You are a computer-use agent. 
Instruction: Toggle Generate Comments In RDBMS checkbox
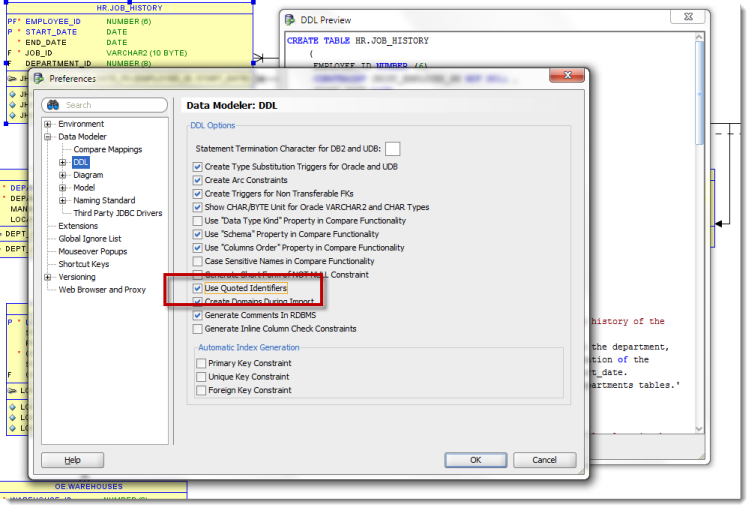click(x=197, y=316)
